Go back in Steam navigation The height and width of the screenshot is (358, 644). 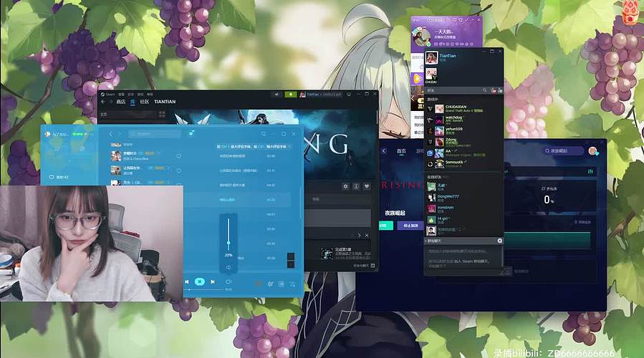(x=102, y=102)
